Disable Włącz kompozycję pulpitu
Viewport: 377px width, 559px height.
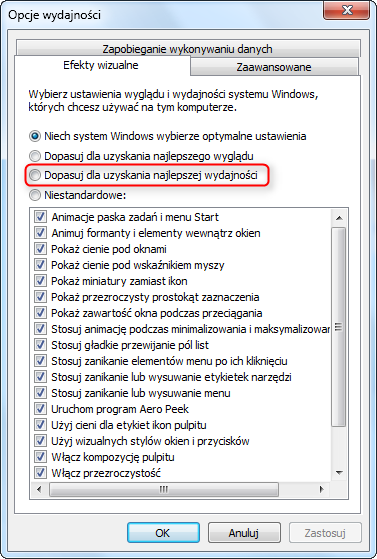point(40,457)
